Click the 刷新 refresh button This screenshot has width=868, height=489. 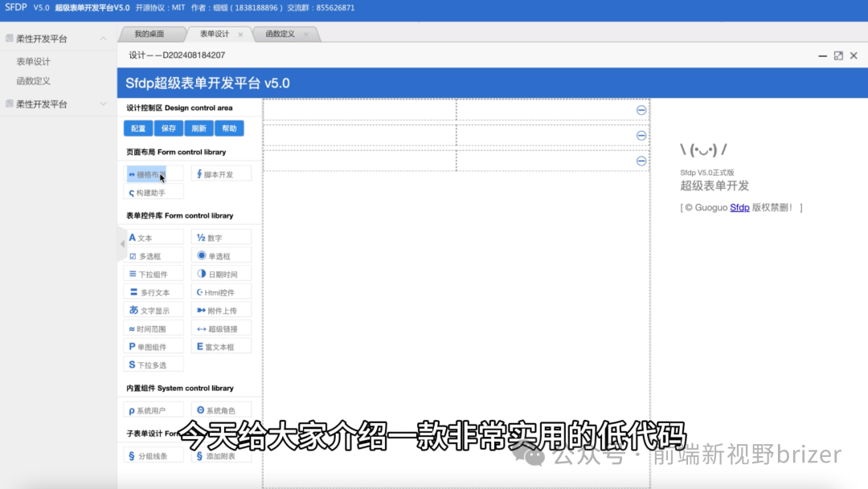199,128
